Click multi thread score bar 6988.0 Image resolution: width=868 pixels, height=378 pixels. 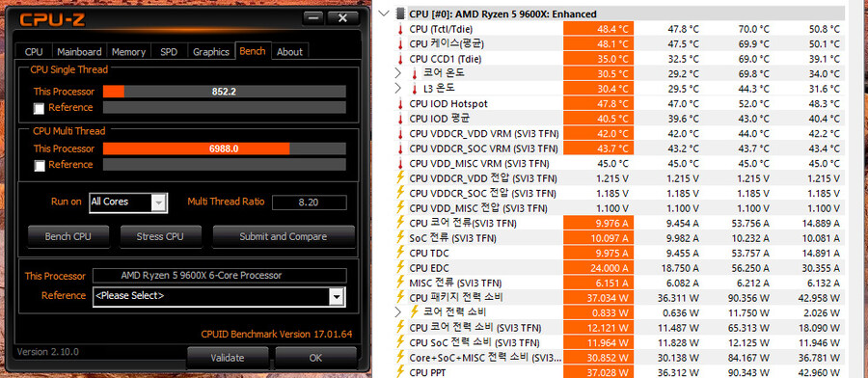(224, 148)
